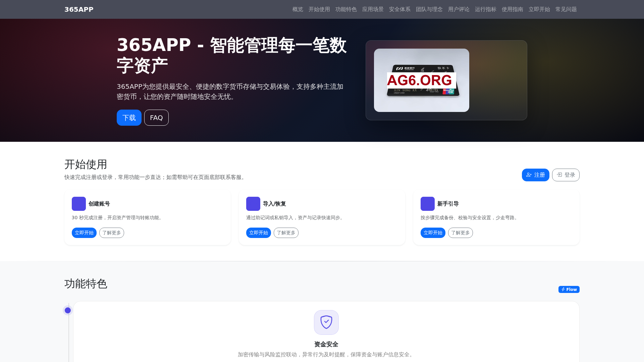Click the 365APP logo in the navbar
Image resolution: width=644 pixels, height=362 pixels.
tap(79, 9)
